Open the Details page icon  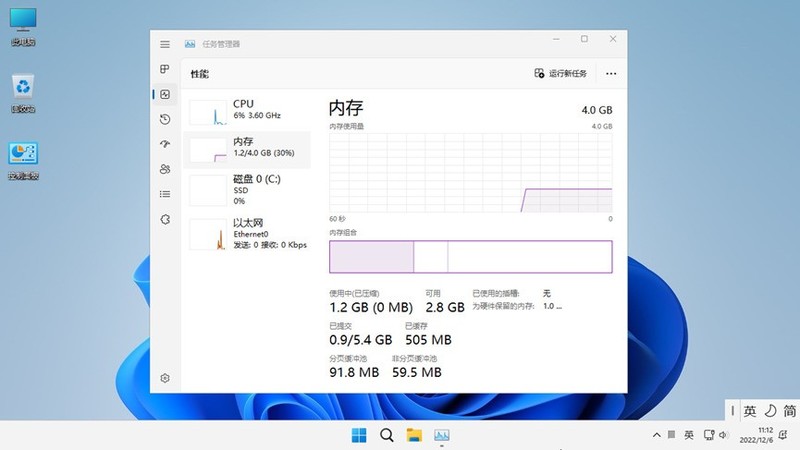[165, 194]
